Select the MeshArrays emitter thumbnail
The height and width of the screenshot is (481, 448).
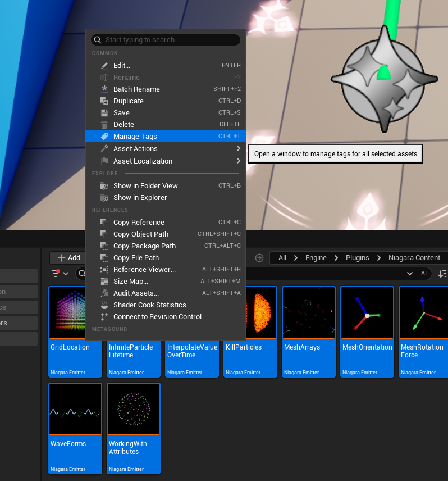point(309,312)
